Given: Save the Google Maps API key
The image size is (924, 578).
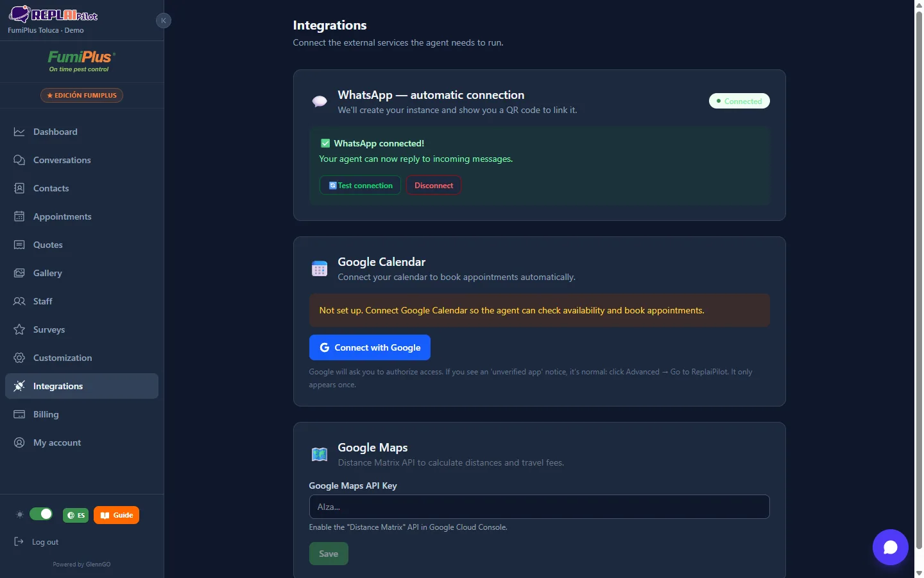Looking at the screenshot, I should (x=329, y=554).
